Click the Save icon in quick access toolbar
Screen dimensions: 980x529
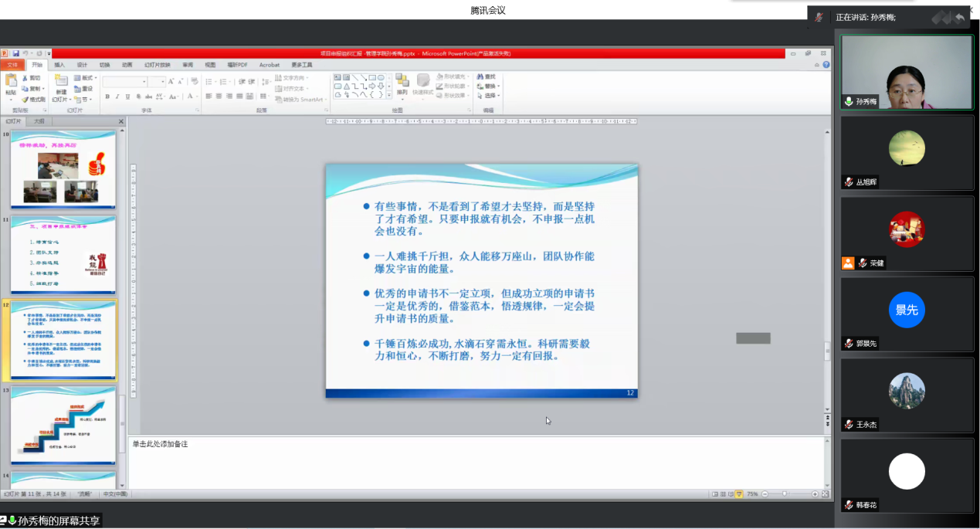click(x=15, y=53)
